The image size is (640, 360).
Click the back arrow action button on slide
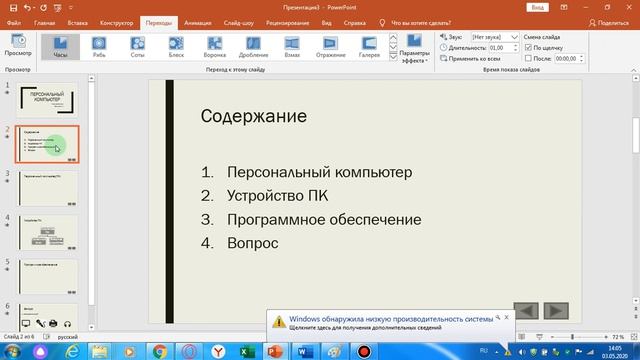(x=526, y=311)
